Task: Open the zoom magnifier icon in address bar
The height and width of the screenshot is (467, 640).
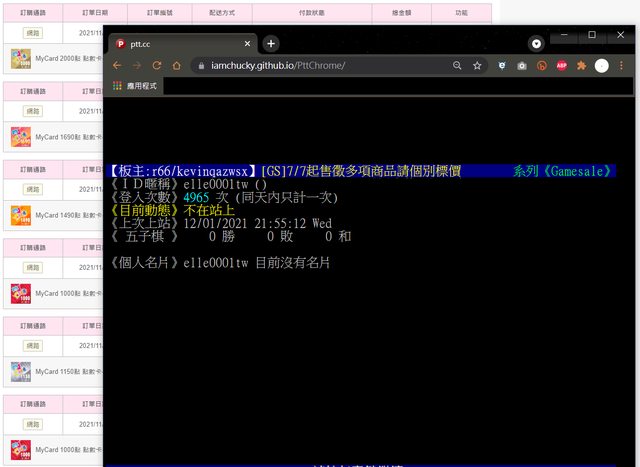Action: [457, 65]
